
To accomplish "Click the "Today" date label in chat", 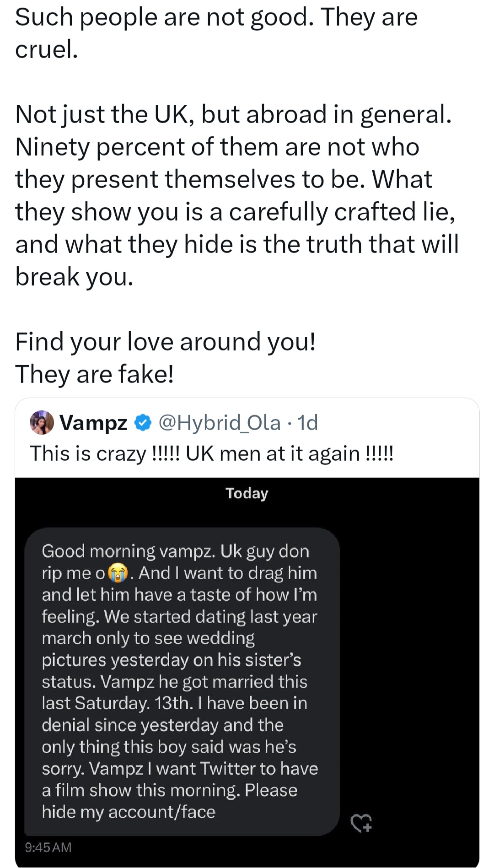I will 247,493.
